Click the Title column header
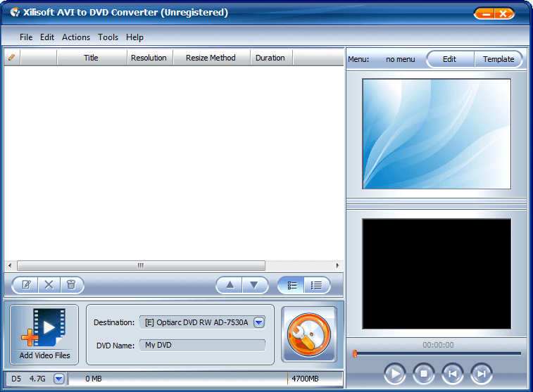 tap(91, 58)
